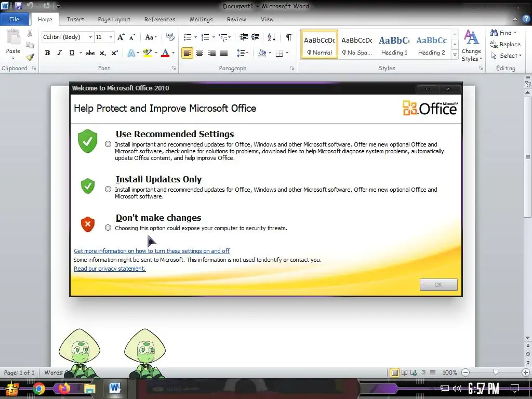Apply the yellow text highlight color
This screenshot has height=399, width=532.
pyautogui.click(x=147, y=53)
